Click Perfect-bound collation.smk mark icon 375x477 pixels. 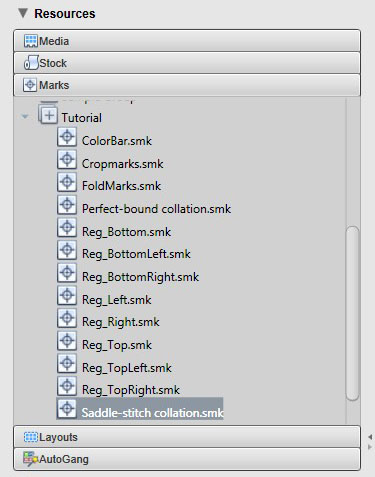coord(67,205)
